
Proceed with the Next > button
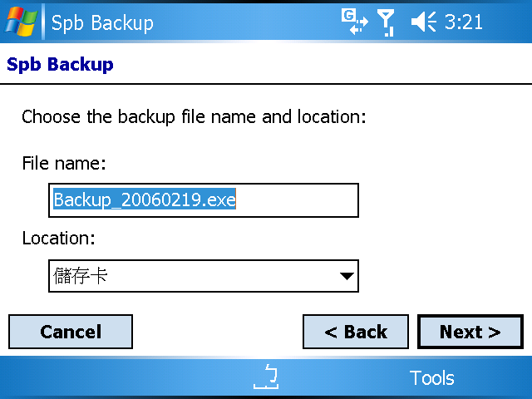coord(470,332)
